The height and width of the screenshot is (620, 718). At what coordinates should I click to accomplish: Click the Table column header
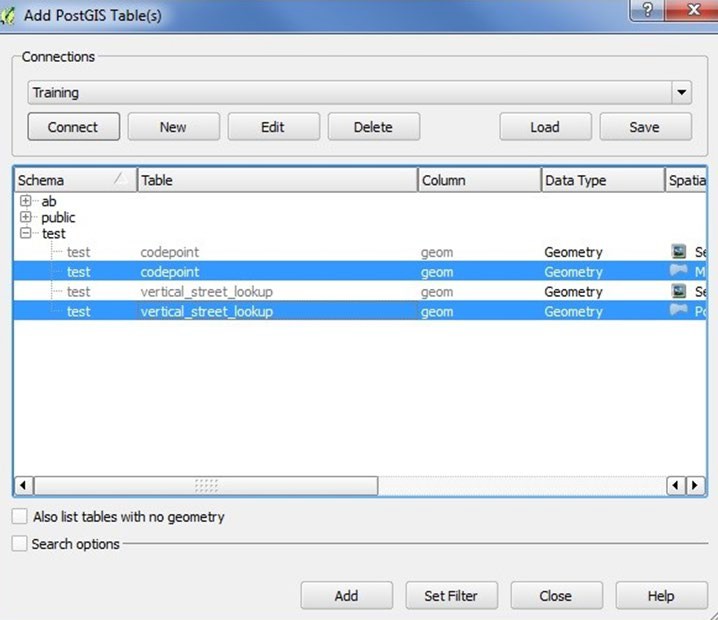277,180
